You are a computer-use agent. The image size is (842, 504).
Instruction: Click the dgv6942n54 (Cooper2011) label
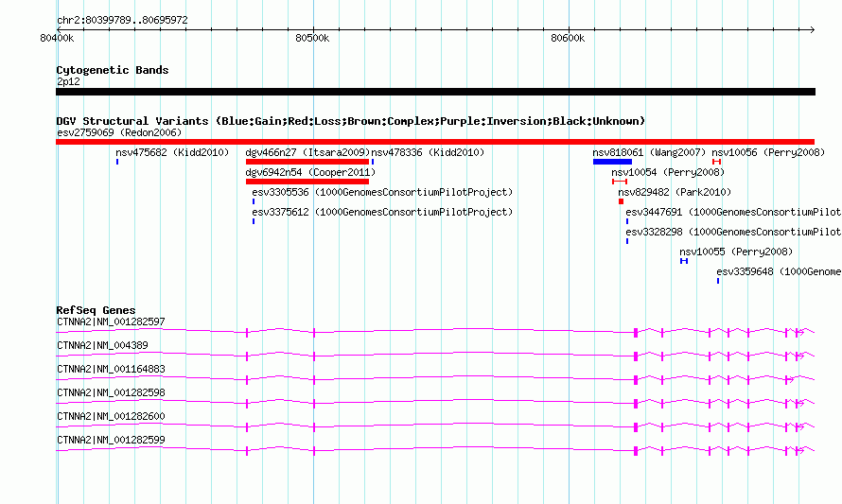coord(310,172)
